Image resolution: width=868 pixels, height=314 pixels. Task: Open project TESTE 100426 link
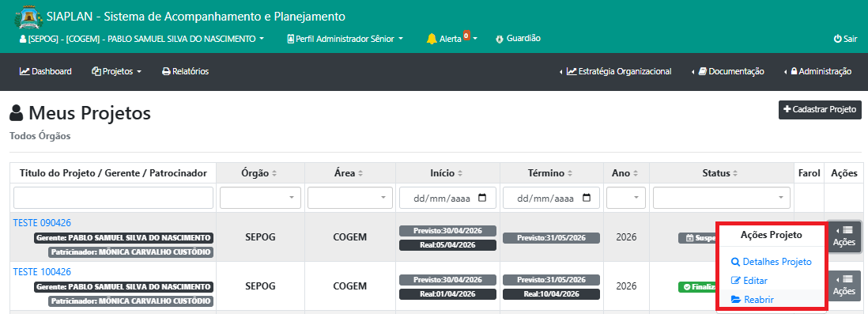42,272
